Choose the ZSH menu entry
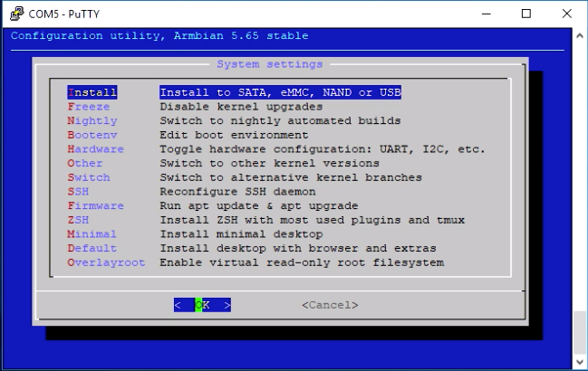Screen dimensions: 588x371 pos(78,220)
